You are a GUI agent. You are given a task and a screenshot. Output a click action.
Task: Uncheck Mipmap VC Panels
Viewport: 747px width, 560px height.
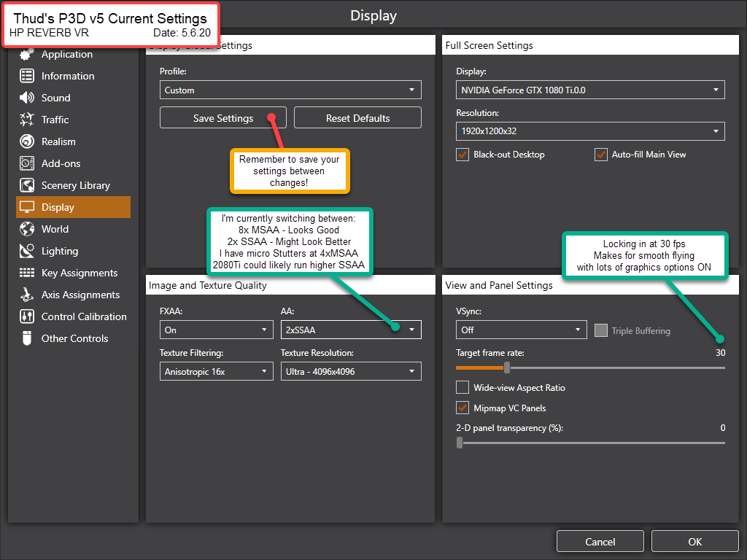[462, 408]
